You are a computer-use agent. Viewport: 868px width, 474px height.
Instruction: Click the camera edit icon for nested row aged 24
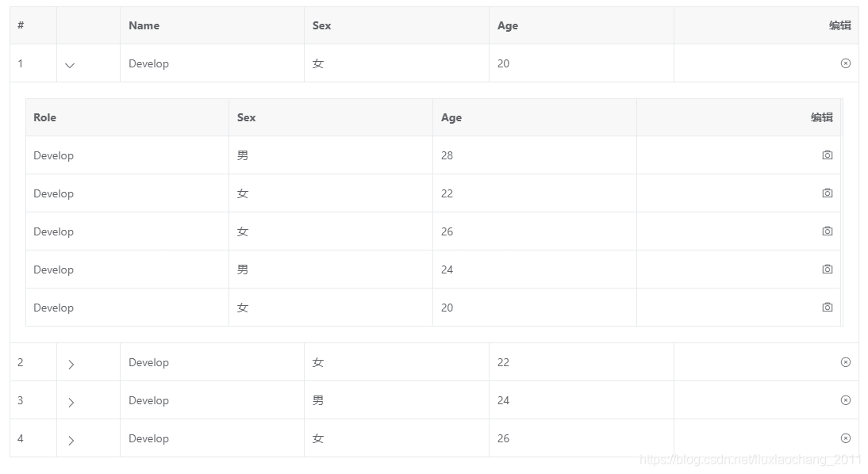coord(828,269)
